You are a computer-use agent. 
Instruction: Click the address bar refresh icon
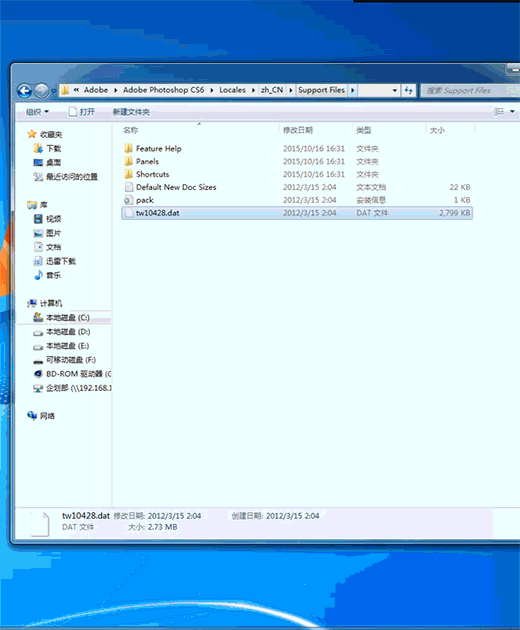[409, 90]
